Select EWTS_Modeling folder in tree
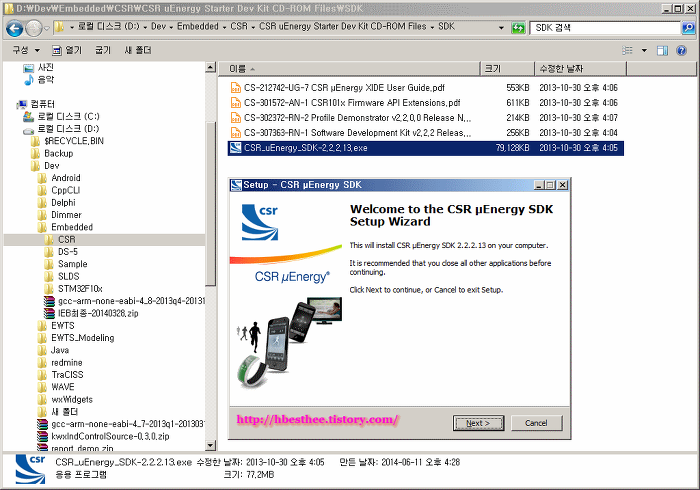700x490 pixels. click(x=83, y=338)
